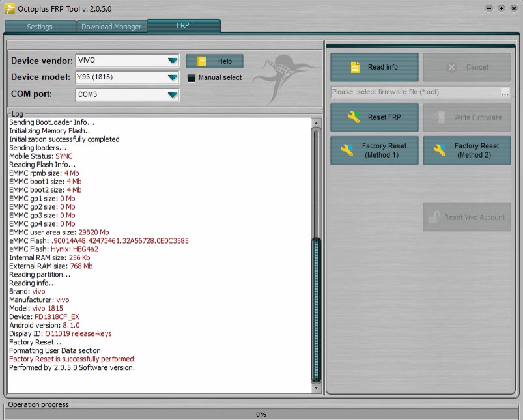Click the 'Device: PD1818CF_EX' log line
Screen dimensions: 523x420
tap(44, 316)
